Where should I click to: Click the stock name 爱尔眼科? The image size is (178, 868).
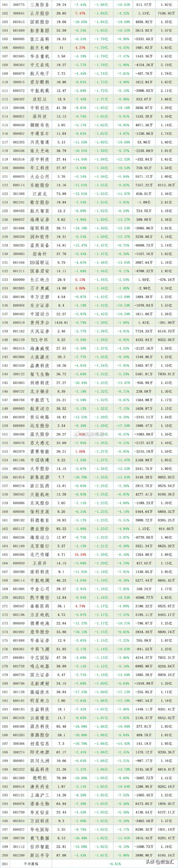[x=40, y=82]
